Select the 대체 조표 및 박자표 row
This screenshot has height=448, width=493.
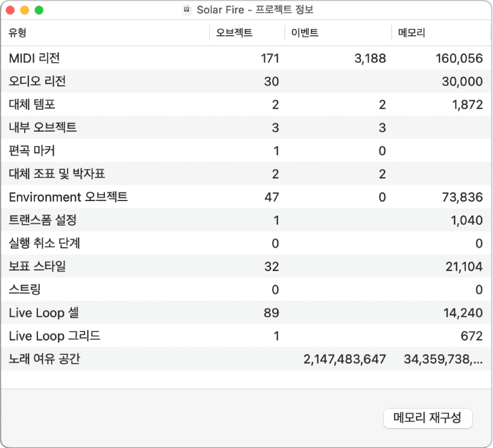[246, 174]
